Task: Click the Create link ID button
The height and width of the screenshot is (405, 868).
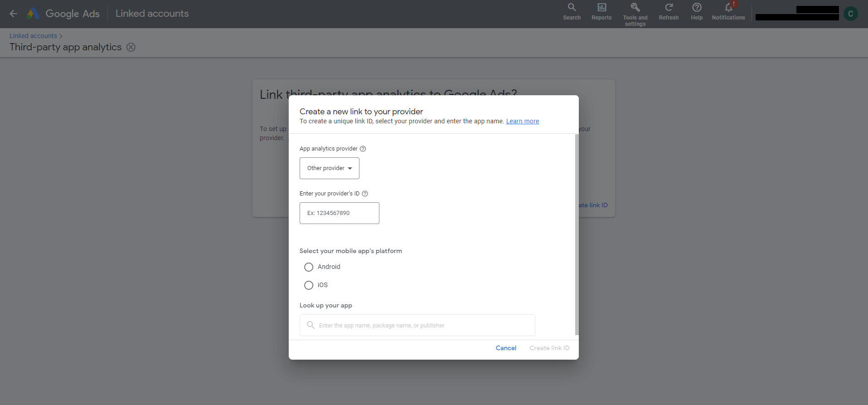Action: pyautogui.click(x=549, y=348)
